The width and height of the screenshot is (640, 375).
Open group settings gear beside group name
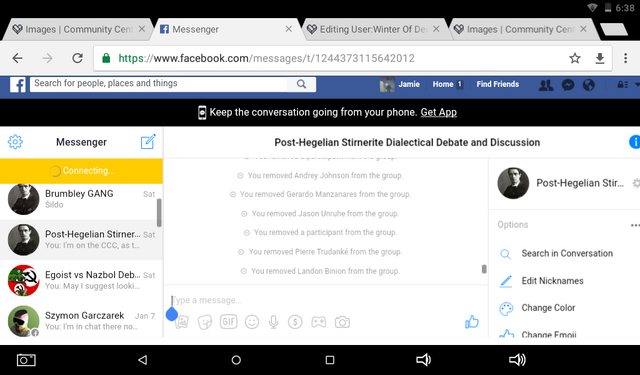(636, 183)
